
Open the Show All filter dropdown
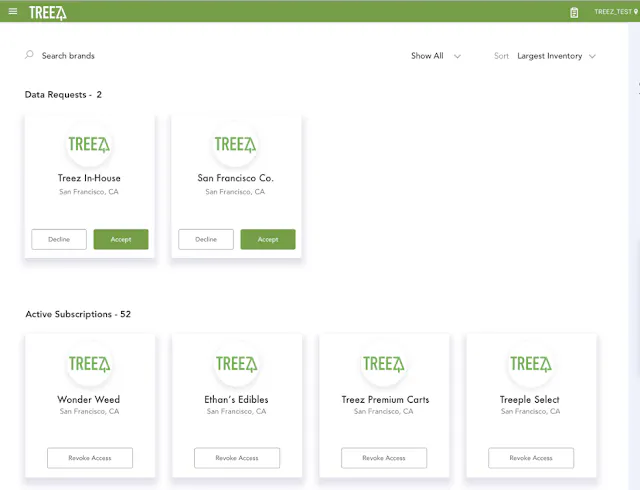tap(436, 56)
